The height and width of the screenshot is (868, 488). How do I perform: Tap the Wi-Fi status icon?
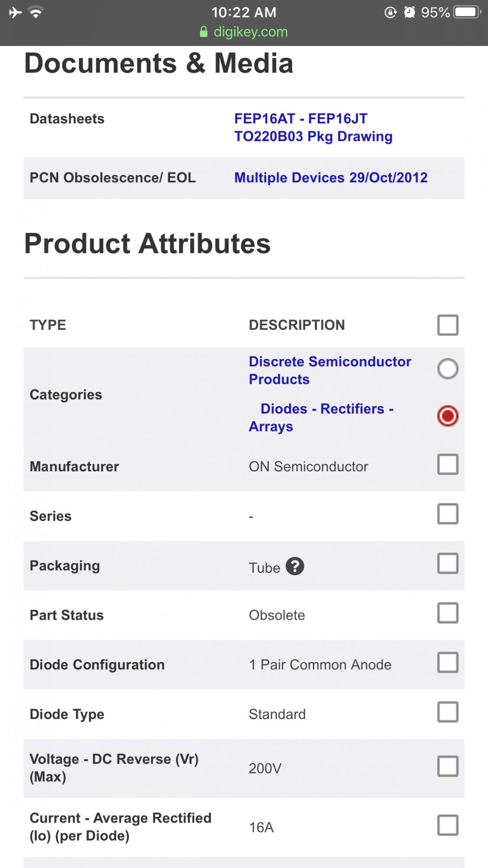point(36,12)
